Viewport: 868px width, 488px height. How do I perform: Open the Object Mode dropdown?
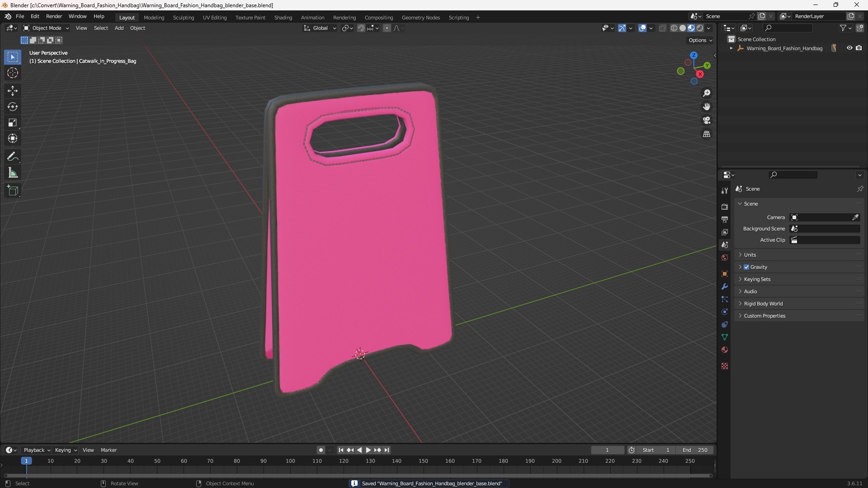46,28
